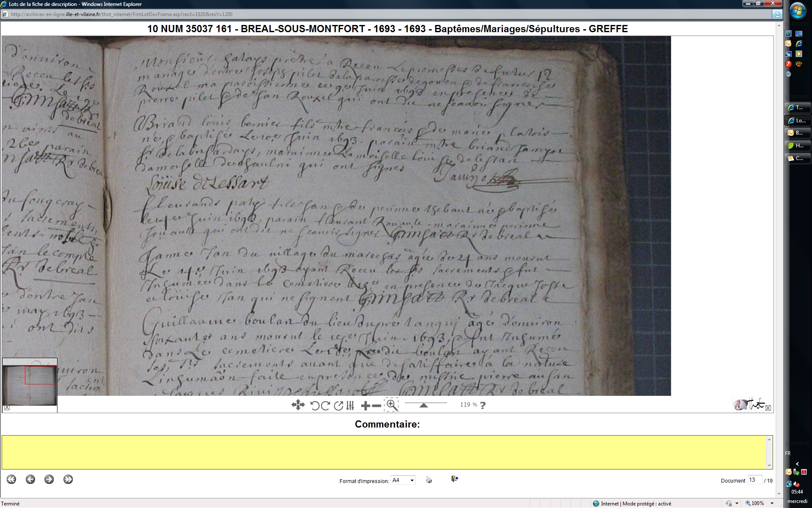Open viewer help question mark
This screenshot has height=508, width=812.
(483, 405)
